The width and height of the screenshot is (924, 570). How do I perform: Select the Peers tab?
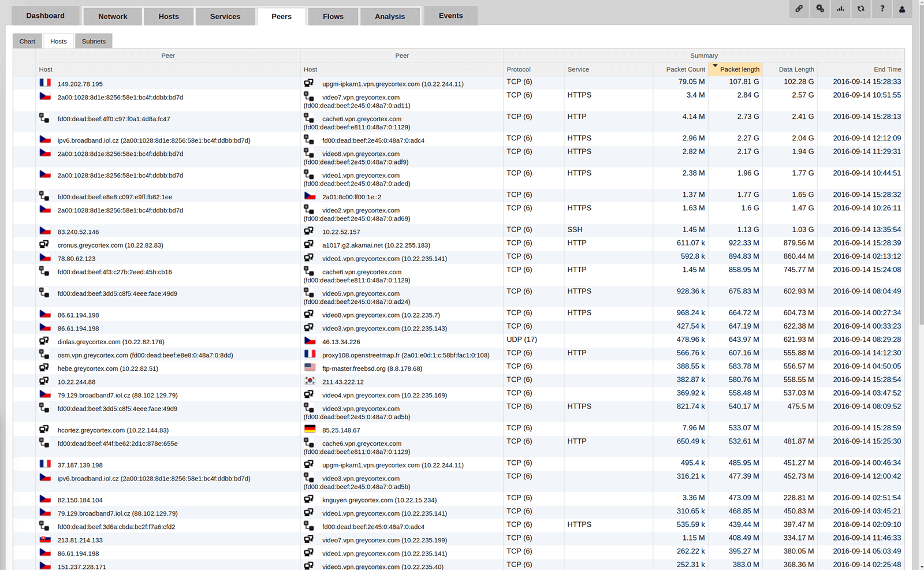pyautogui.click(x=281, y=16)
